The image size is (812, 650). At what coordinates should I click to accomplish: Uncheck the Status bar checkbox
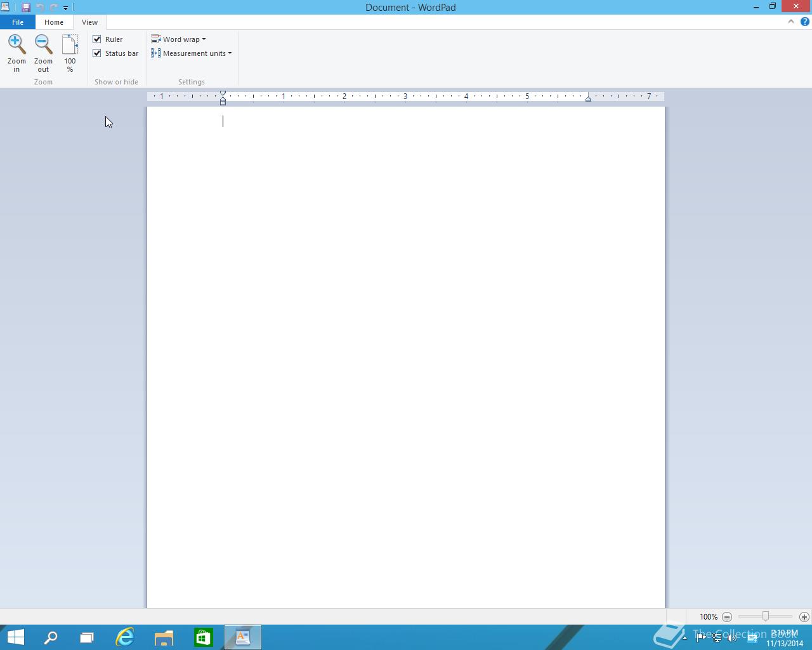(x=97, y=53)
